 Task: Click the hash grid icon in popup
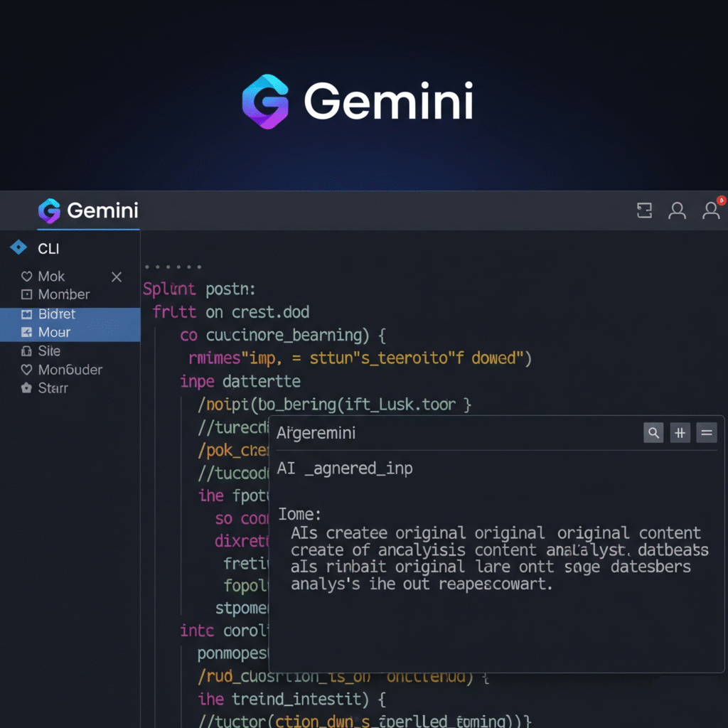click(680, 433)
